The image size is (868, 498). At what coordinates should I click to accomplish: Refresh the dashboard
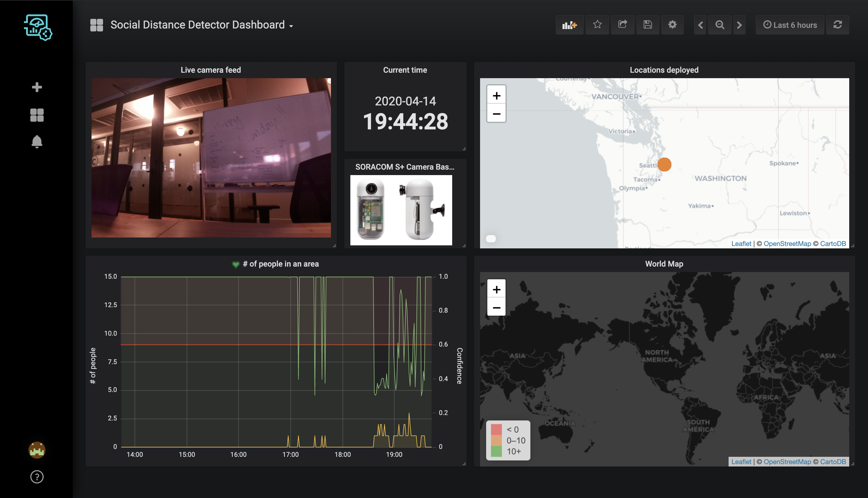(837, 25)
